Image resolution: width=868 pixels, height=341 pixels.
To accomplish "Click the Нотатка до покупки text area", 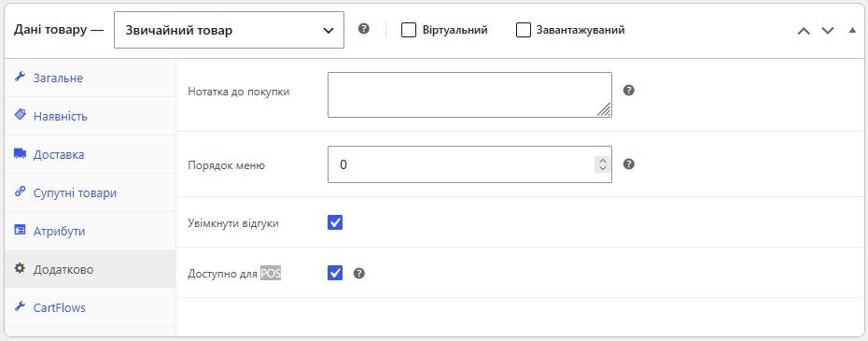I will point(469,94).
